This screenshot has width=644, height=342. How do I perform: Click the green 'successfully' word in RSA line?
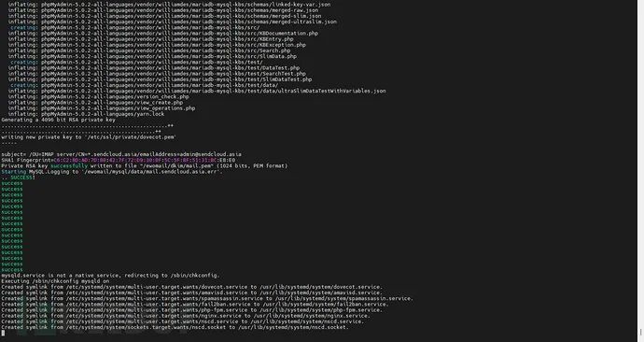coord(69,165)
